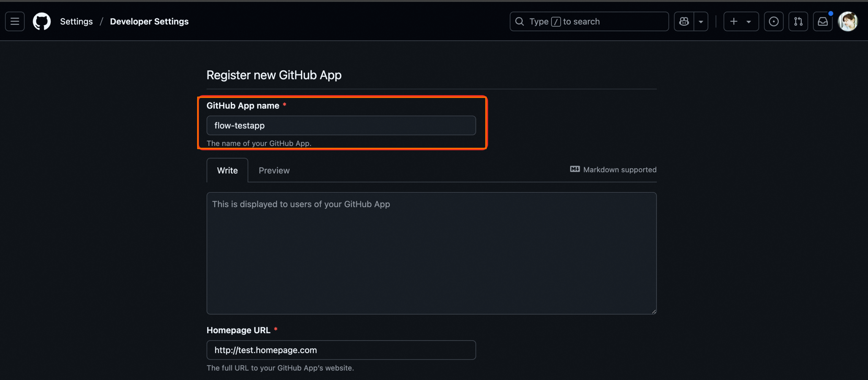Open the Issues circle icon
868x380 pixels.
[774, 22]
